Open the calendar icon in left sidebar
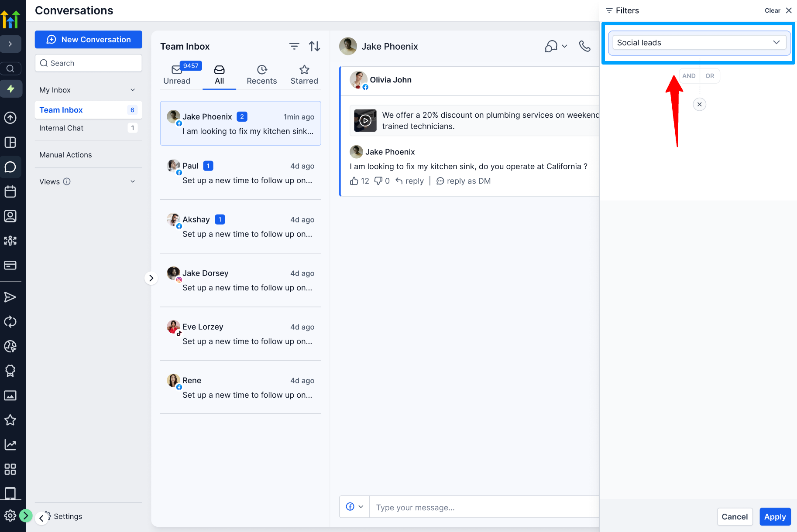797x532 pixels. point(10,191)
